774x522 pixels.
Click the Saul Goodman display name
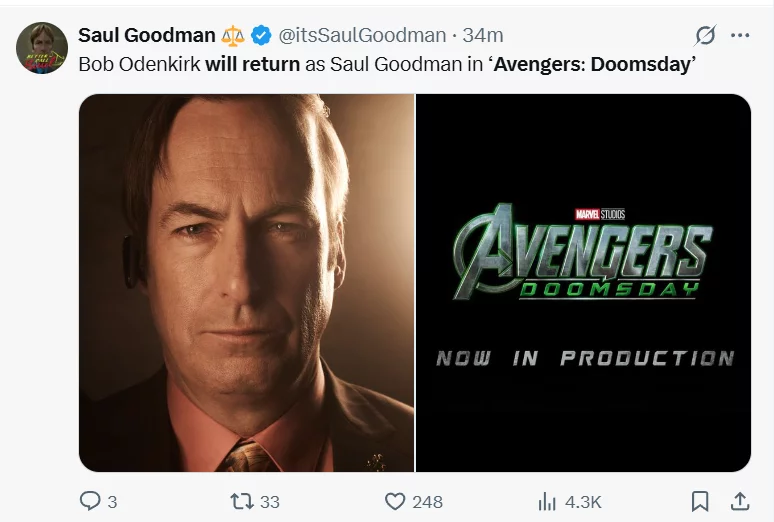coord(147,36)
